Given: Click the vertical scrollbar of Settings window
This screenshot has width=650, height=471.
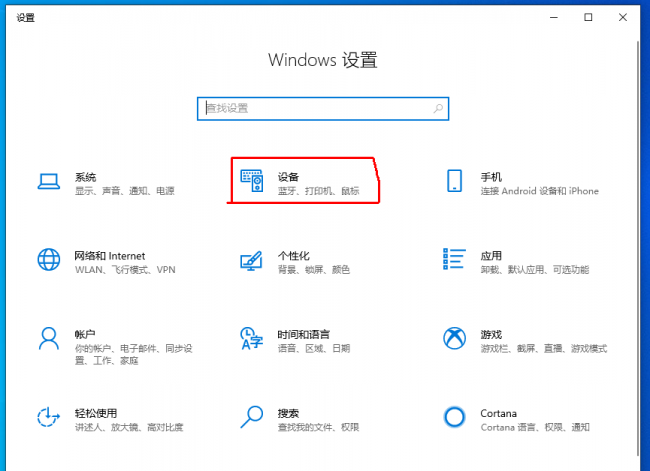Looking at the screenshot, I should pyautogui.click(x=638, y=248).
